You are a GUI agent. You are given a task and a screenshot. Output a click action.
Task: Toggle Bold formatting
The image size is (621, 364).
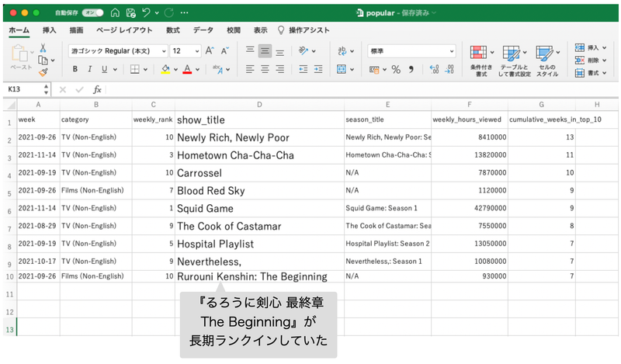[x=75, y=69]
